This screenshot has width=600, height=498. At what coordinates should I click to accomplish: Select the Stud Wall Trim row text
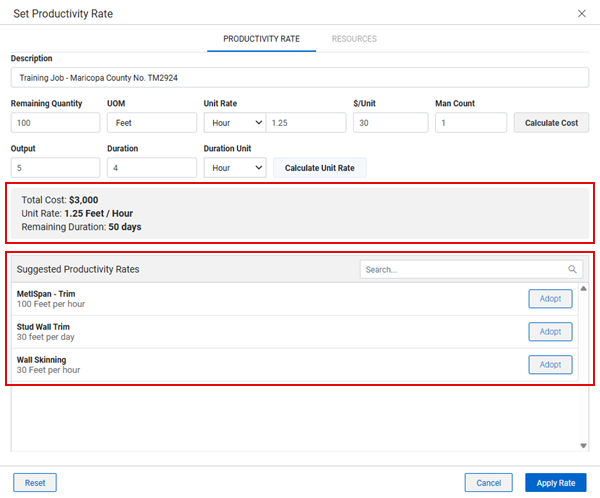43,327
